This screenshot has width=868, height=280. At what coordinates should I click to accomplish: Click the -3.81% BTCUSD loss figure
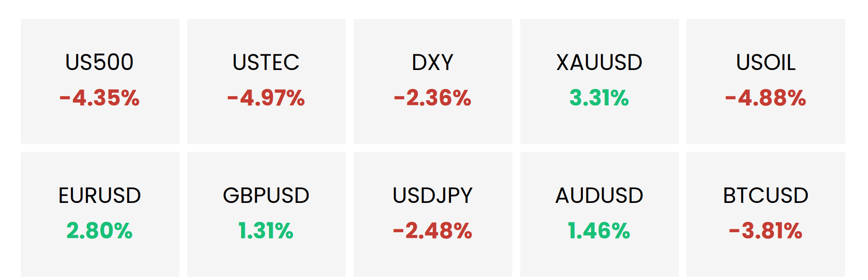(x=766, y=231)
